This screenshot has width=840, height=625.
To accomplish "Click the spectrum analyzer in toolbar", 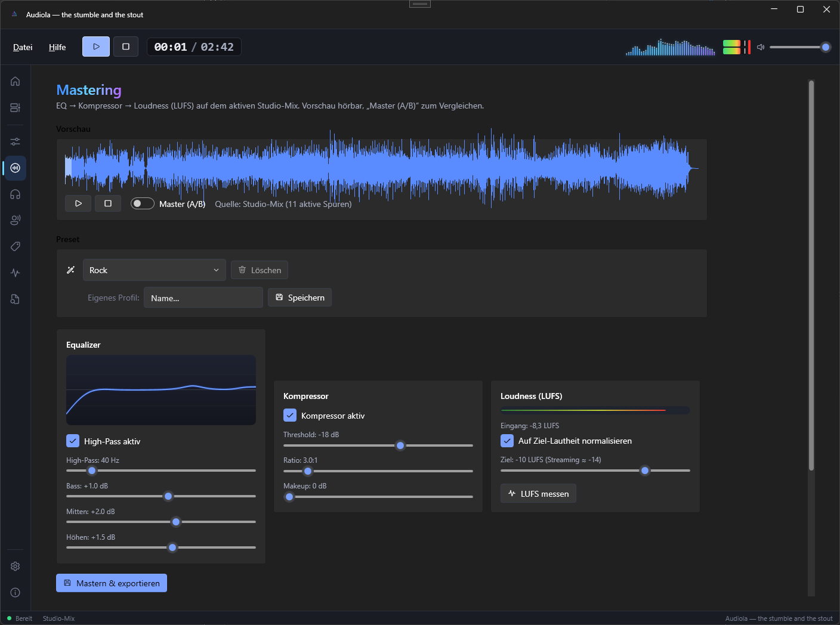I will (671, 47).
